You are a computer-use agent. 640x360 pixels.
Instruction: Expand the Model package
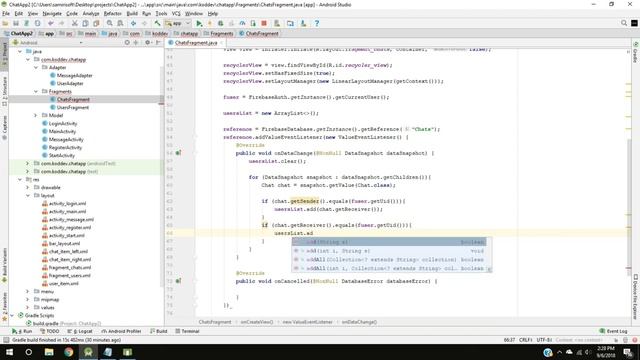point(36,116)
